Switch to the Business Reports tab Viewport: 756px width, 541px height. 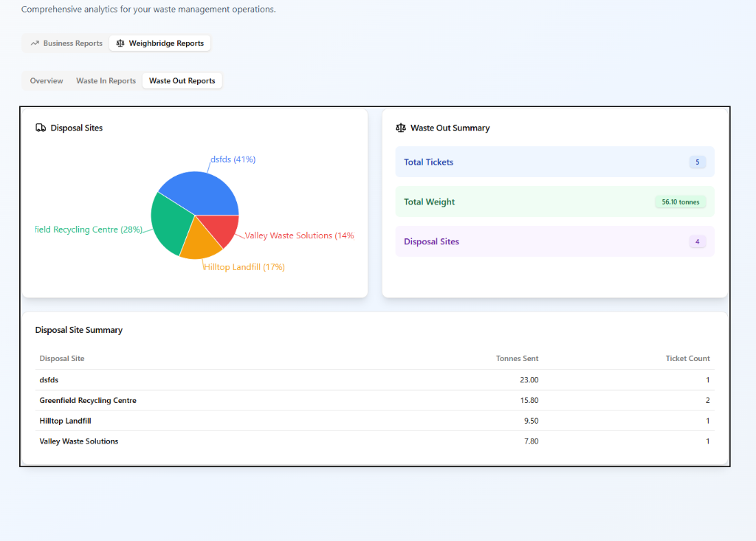(66, 44)
